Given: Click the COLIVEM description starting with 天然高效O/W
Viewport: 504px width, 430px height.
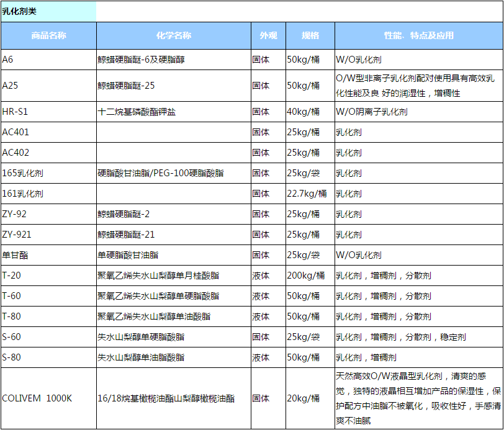Looking at the screenshot, I should pyautogui.click(x=418, y=398).
